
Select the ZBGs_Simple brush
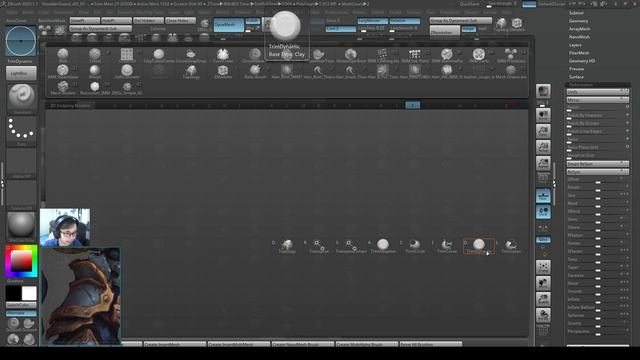127,88
